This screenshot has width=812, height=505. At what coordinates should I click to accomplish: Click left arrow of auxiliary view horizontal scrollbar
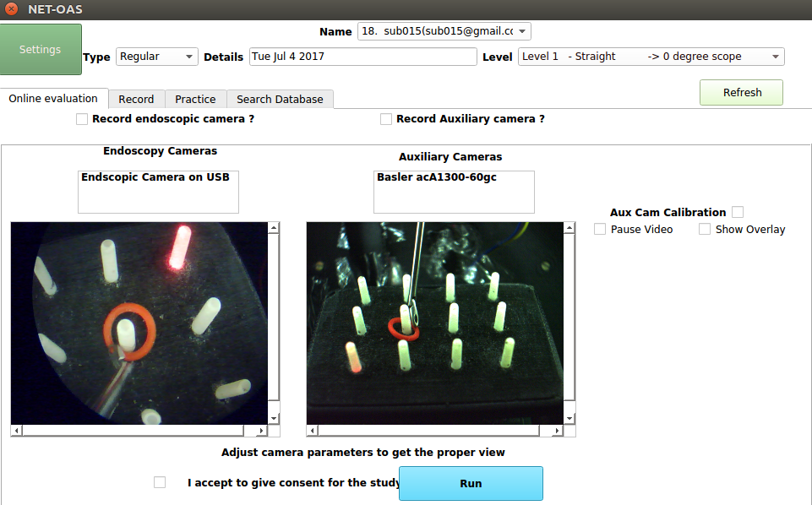[313, 431]
